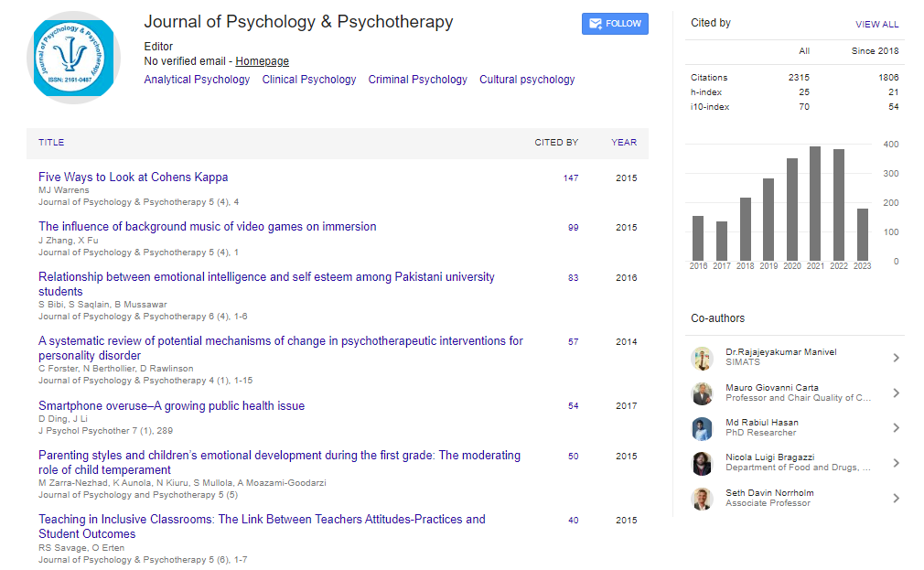Click Md Rabiul Hasan's avatar photo
The image size is (924, 570).
coord(702,428)
